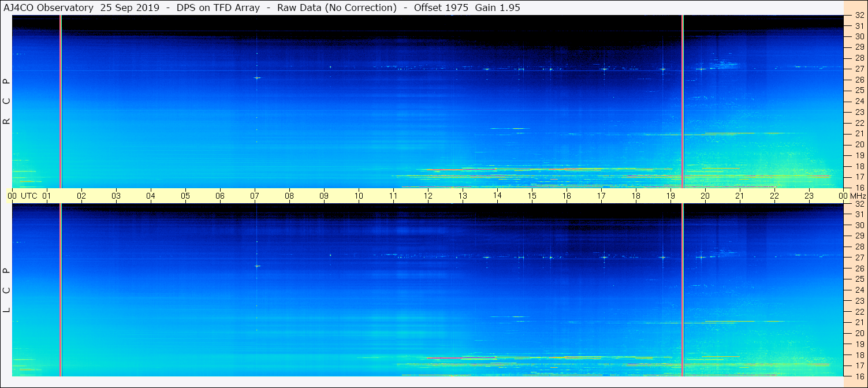The width and height of the screenshot is (868, 388).
Task: Click the UTC label on the time axis
Action: (29, 196)
